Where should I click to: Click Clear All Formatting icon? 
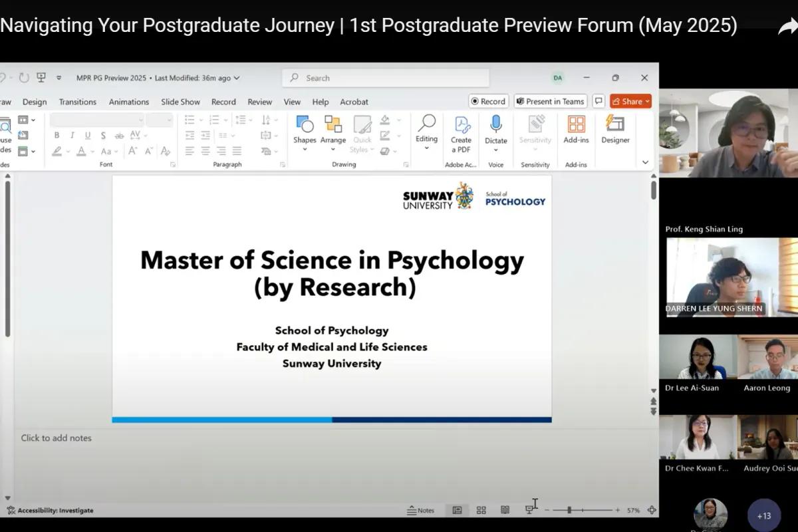[166, 151]
